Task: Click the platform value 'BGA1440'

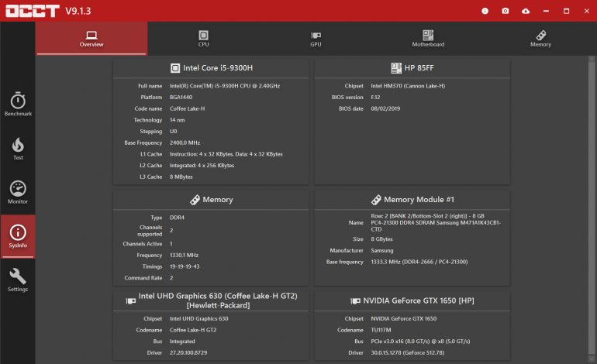Action: (x=181, y=98)
